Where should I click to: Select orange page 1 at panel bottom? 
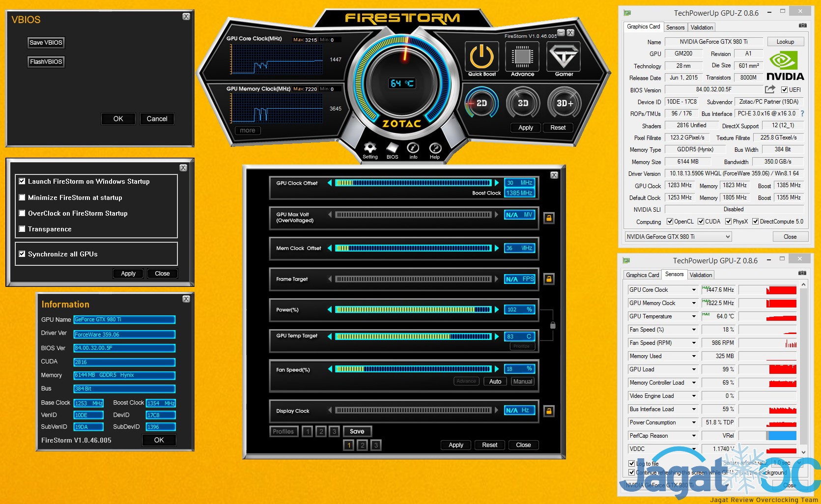349,445
